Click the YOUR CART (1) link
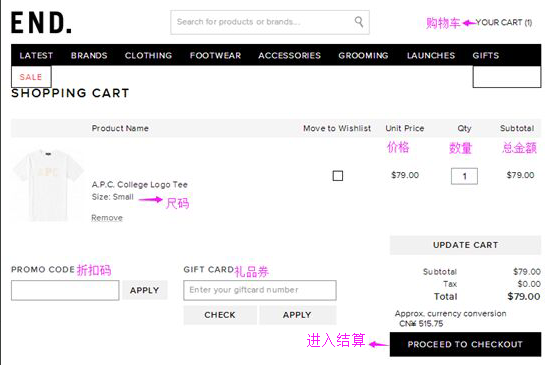The height and width of the screenshot is (365, 555). pyautogui.click(x=504, y=23)
